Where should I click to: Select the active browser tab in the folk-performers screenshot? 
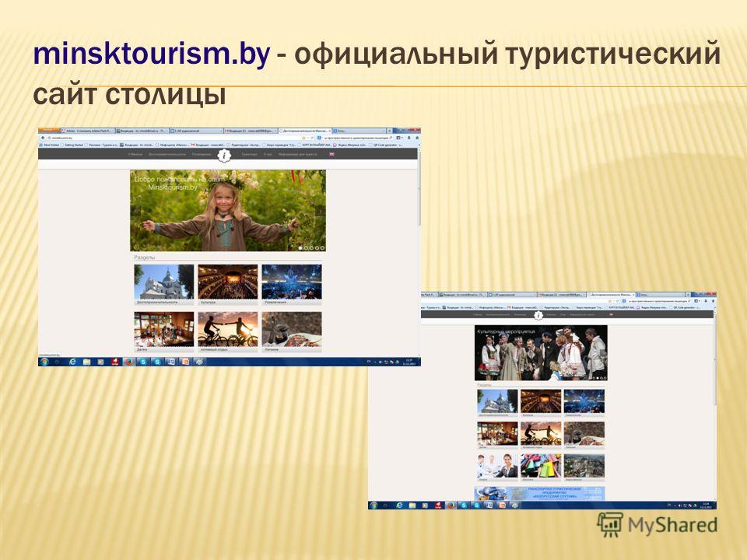[612, 295]
